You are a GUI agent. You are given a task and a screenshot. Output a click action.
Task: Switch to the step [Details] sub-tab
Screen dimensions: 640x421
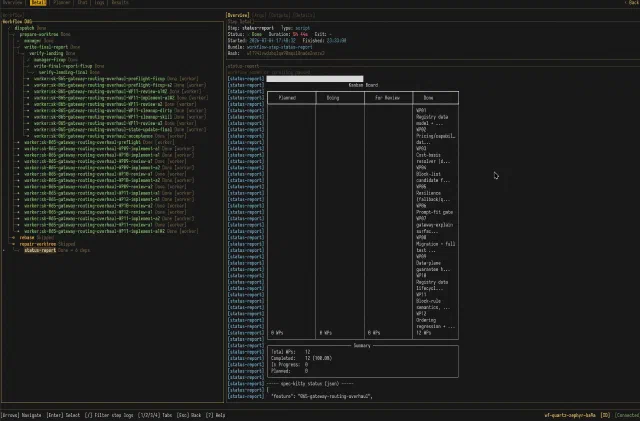pos(303,15)
